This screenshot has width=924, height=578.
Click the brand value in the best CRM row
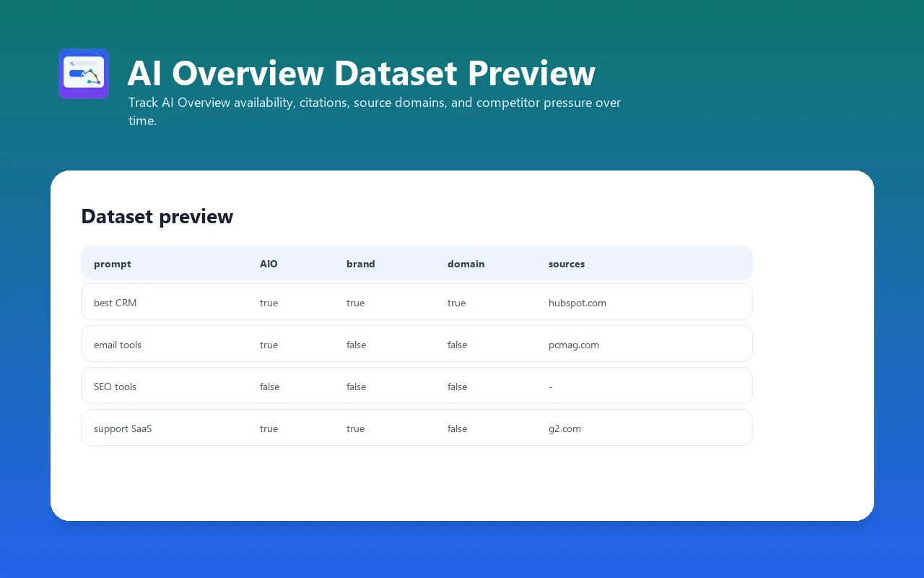tap(356, 303)
